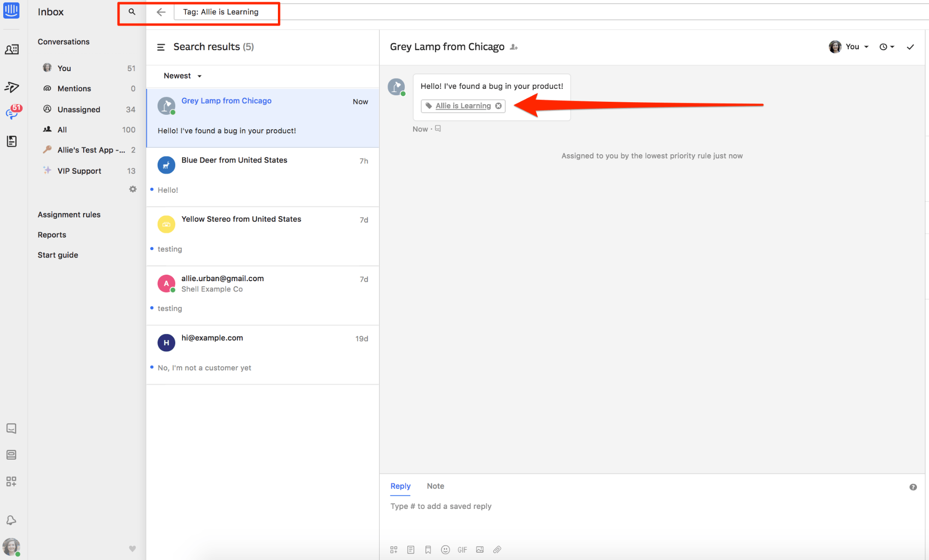Click the paperclip attachment icon
929x560 pixels.
click(x=497, y=550)
